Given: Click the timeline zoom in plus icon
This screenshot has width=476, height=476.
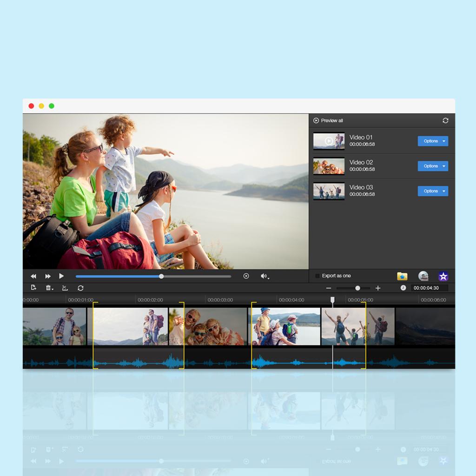Looking at the screenshot, I should tap(378, 288).
